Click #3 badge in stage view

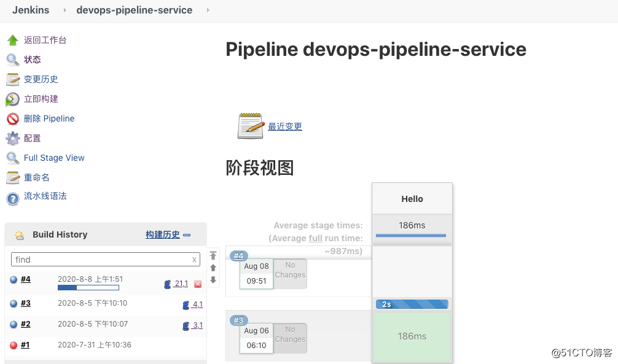(239, 320)
